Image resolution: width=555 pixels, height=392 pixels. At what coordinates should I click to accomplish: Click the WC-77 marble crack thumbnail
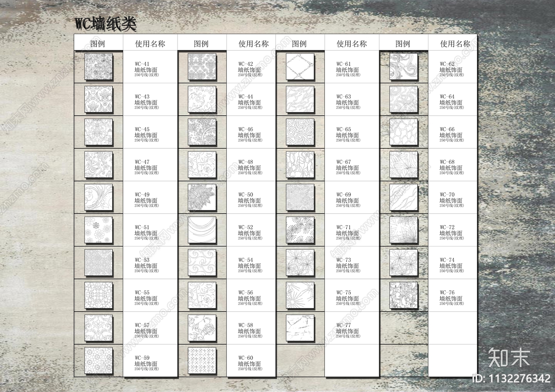click(300, 328)
